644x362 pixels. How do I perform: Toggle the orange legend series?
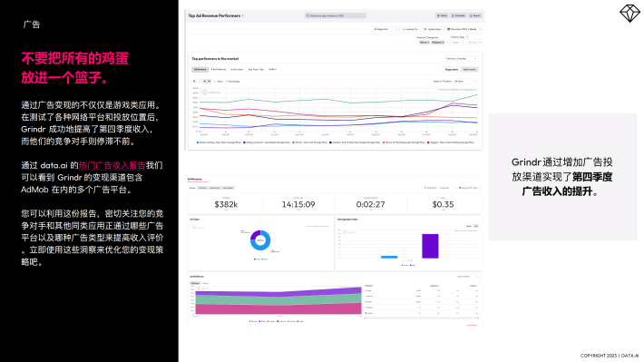click(404, 142)
